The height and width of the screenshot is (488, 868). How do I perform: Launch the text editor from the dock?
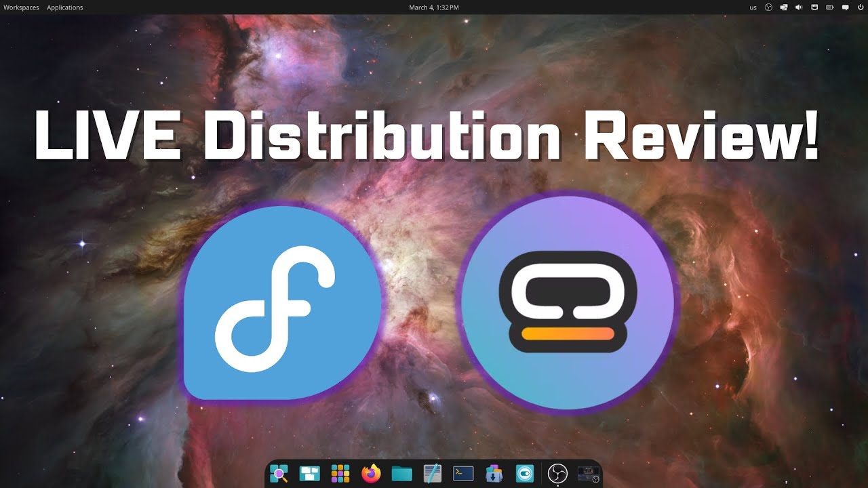tap(433, 473)
